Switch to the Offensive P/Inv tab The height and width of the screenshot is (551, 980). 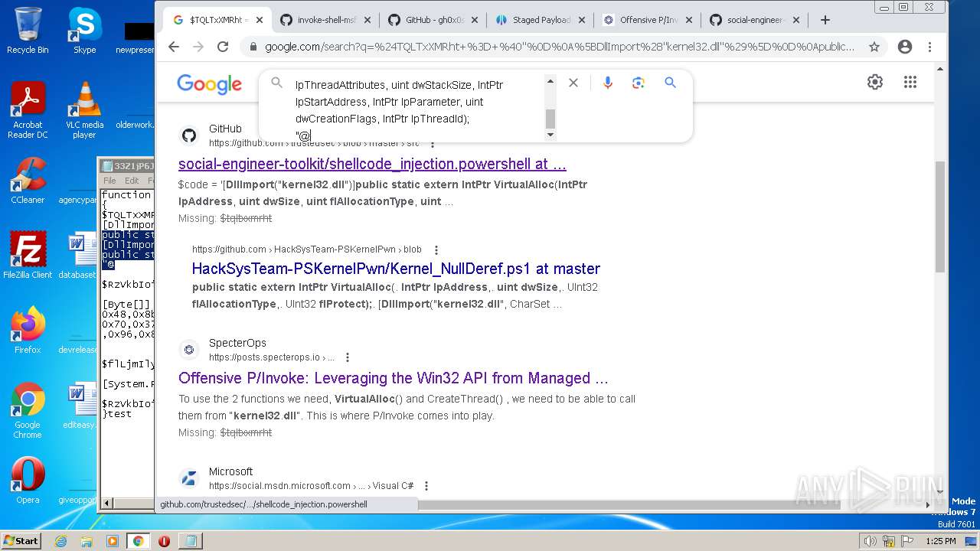[647, 20]
